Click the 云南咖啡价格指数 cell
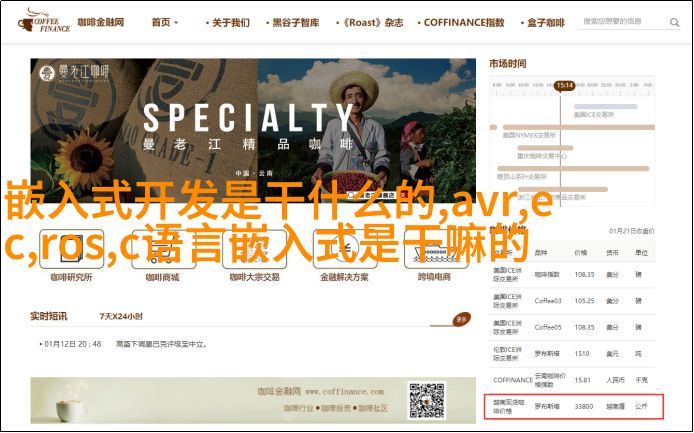 [x=550, y=380]
